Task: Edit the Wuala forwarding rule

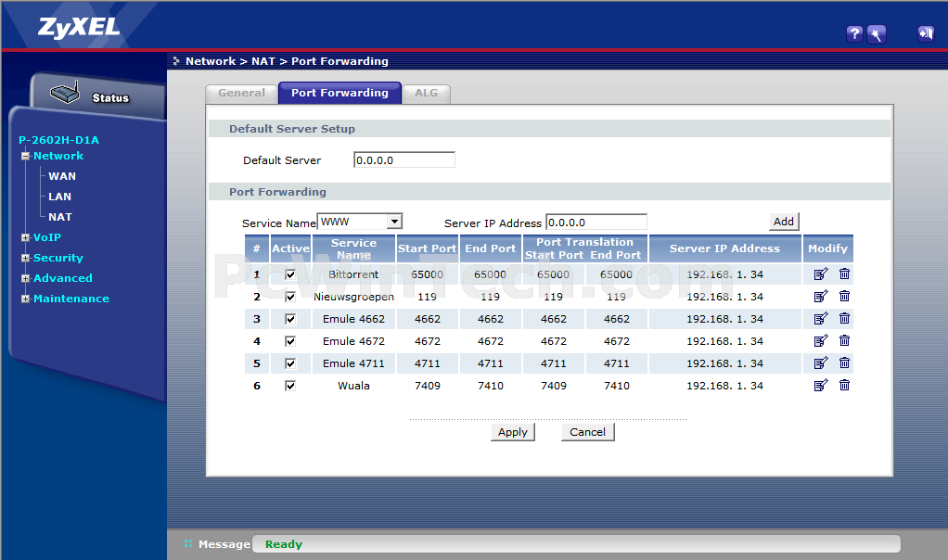Action: point(820,386)
